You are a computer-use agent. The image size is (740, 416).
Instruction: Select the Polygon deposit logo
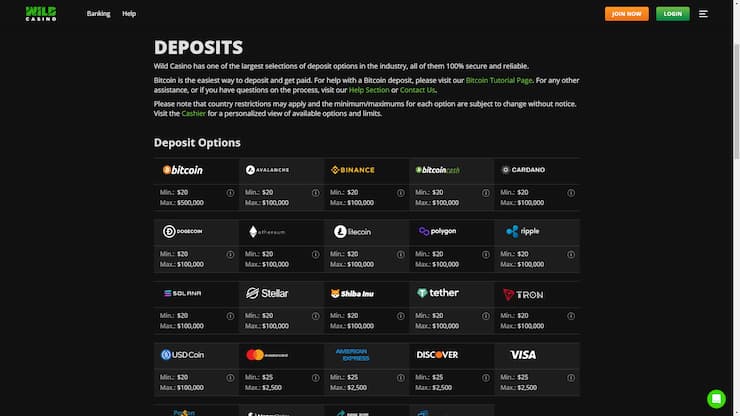pyautogui.click(x=437, y=231)
